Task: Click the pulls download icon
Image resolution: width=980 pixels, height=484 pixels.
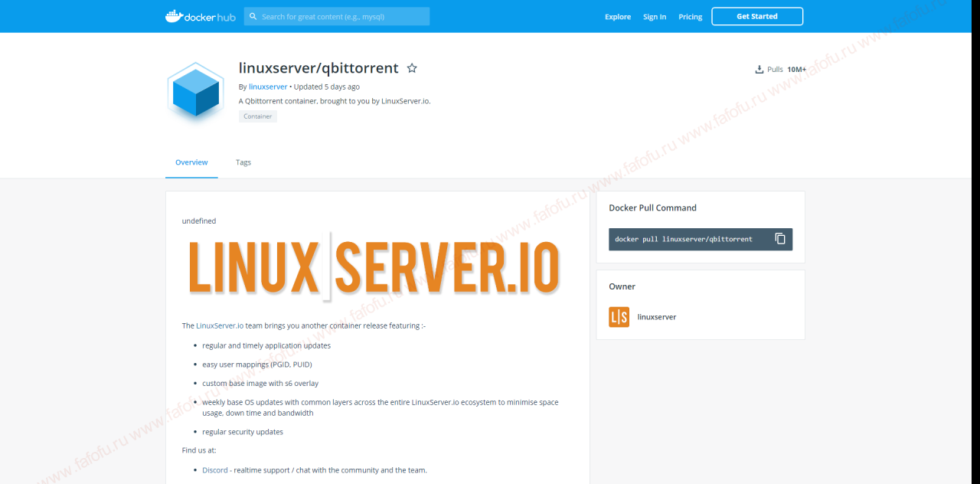Action: (759, 69)
